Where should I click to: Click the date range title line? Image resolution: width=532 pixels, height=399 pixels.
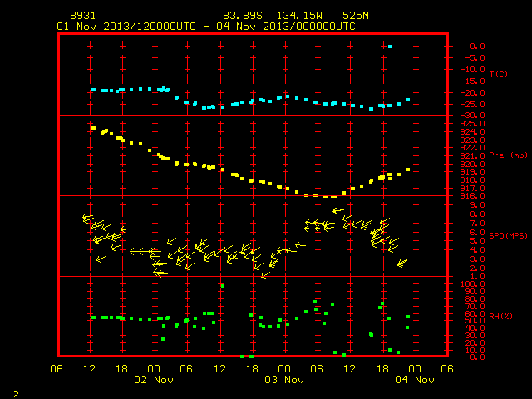(206, 27)
